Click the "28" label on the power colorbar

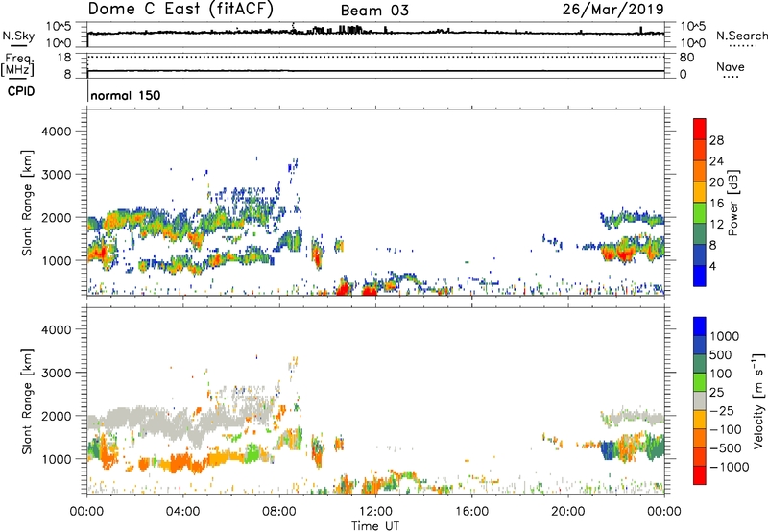716,140
